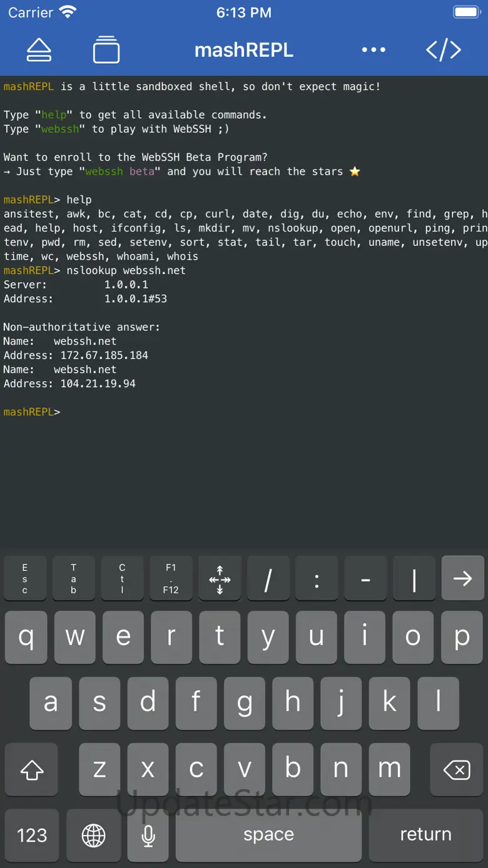The height and width of the screenshot is (868, 488).
Task: Tap the v key
Action: coord(244,770)
